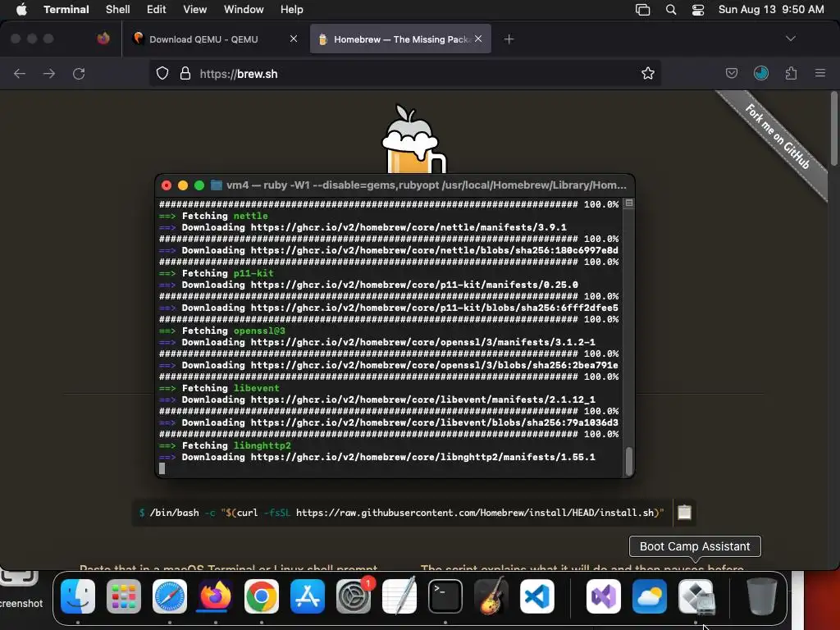Click the Terminal icon in the dock
Image resolution: width=840 pixels, height=630 pixels.
[445, 596]
